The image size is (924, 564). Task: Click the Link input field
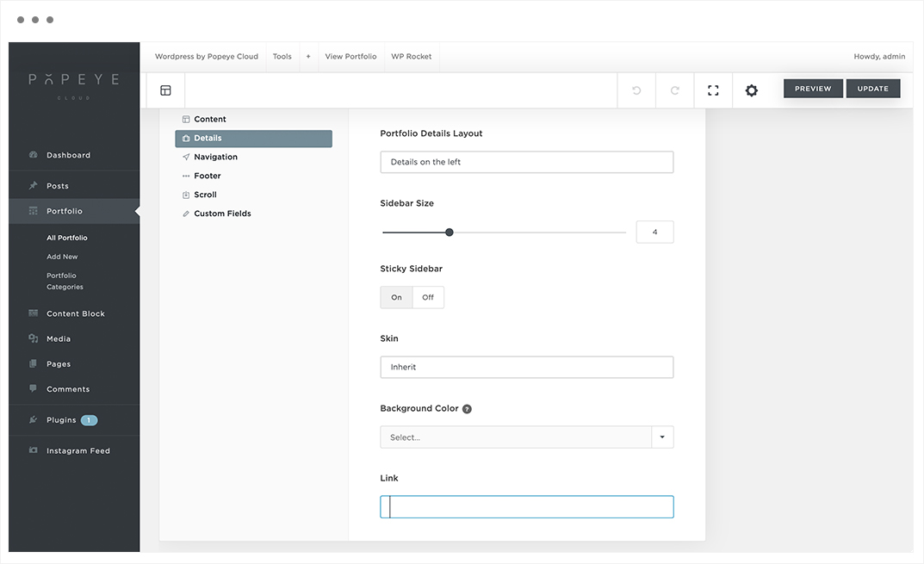(x=527, y=507)
